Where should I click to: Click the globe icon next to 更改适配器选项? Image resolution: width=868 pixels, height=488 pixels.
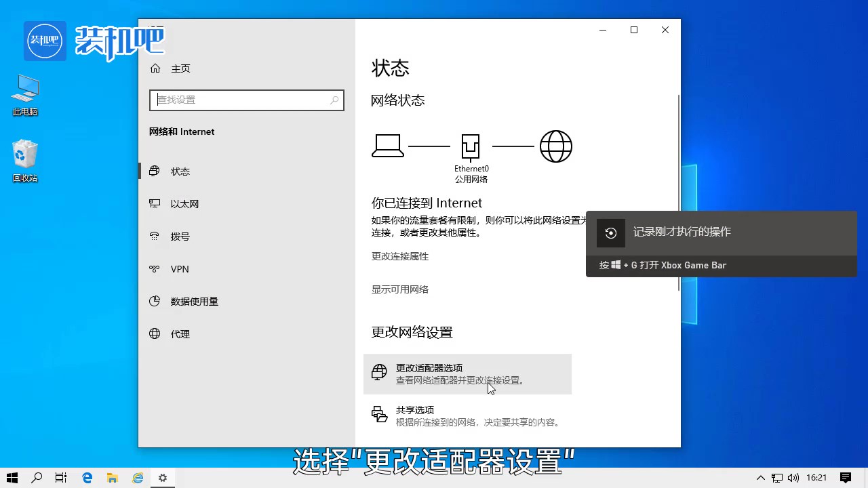click(x=379, y=371)
